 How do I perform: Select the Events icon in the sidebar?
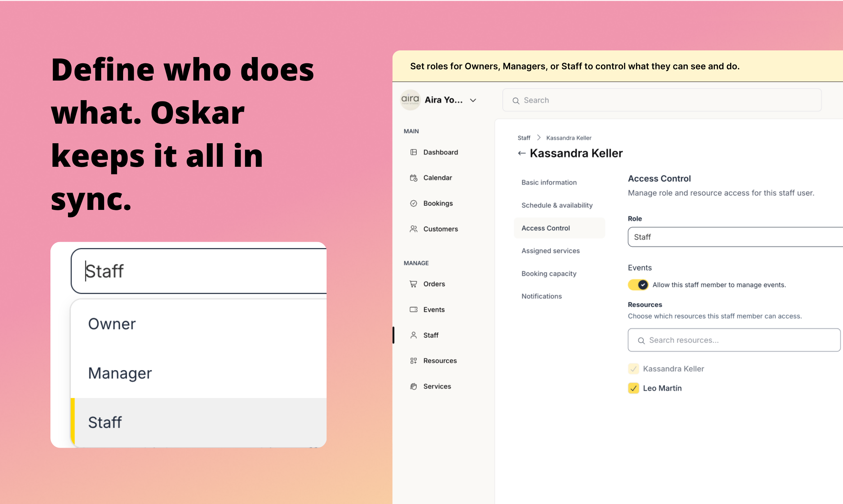[414, 309]
